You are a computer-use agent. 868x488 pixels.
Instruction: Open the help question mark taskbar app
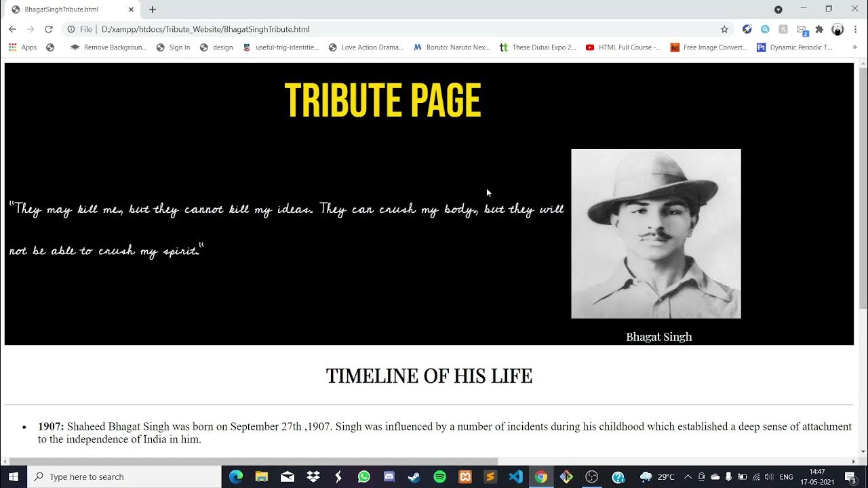pos(618,476)
